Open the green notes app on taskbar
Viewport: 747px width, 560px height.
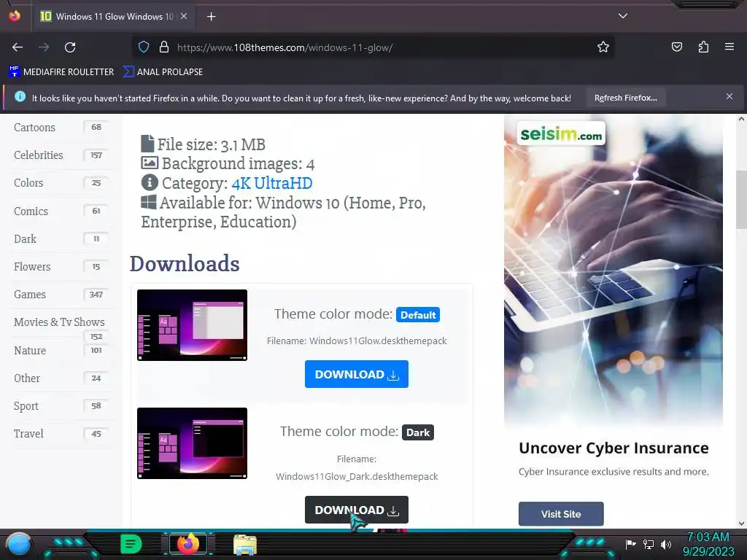point(131,544)
